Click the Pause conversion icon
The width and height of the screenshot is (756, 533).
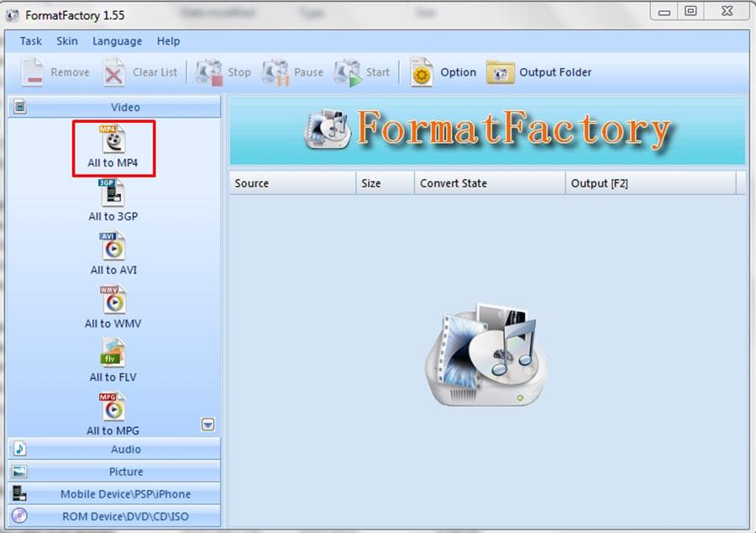pos(276,72)
